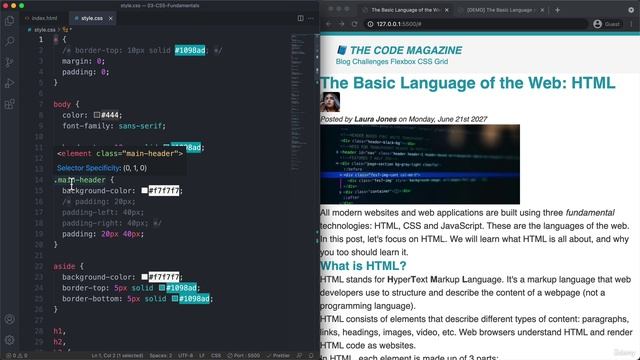Image resolution: width=640 pixels, height=360 pixels.
Task: Open the Extensions view
Action: 9,104
